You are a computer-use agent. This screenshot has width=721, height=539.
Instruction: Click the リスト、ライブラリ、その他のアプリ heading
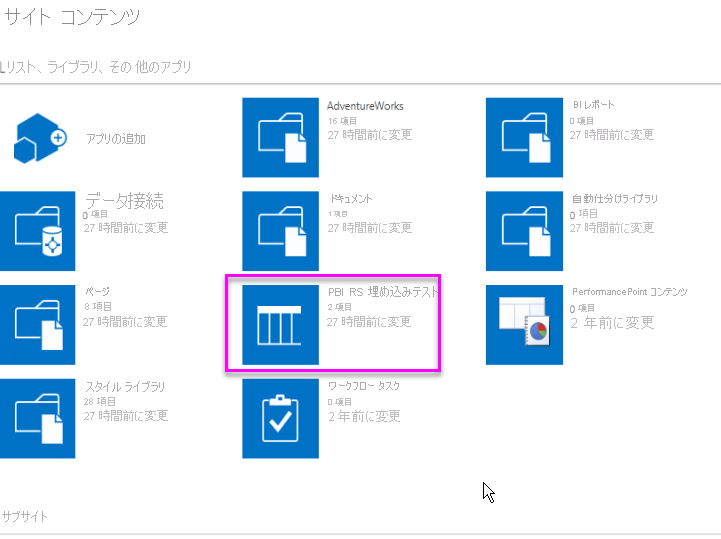(96, 67)
